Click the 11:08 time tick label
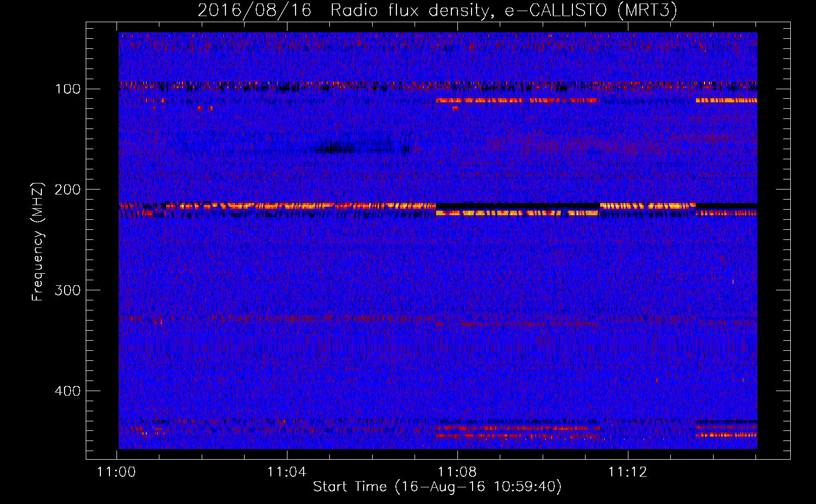Screen dimensions: 816x504 457,472
